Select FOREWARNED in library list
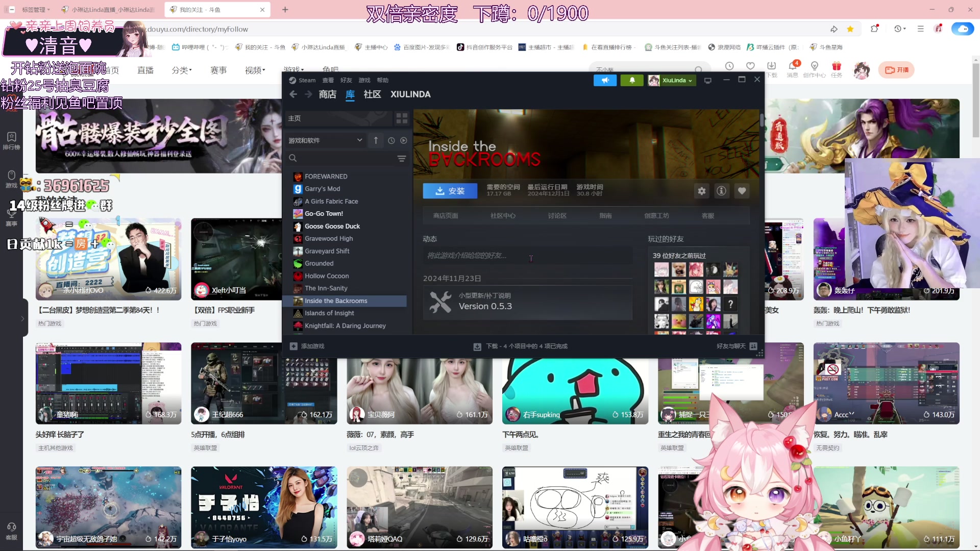Image resolution: width=980 pixels, height=551 pixels. [x=326, y=177]
